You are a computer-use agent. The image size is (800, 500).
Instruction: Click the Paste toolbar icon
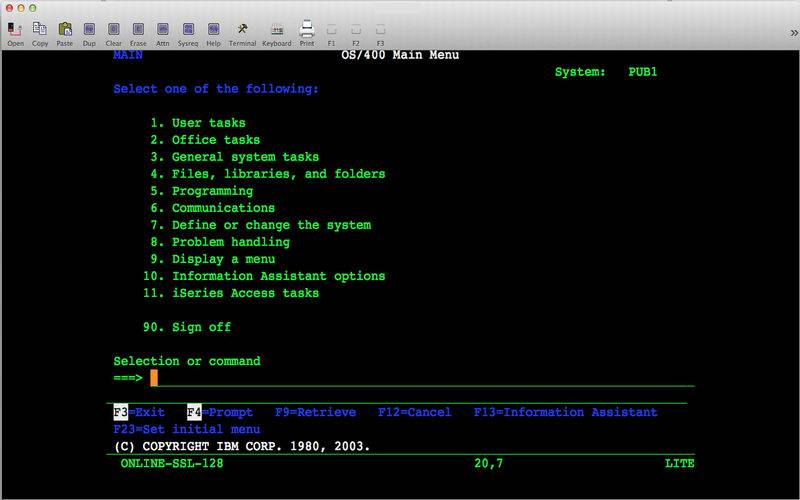pos(65,34)
